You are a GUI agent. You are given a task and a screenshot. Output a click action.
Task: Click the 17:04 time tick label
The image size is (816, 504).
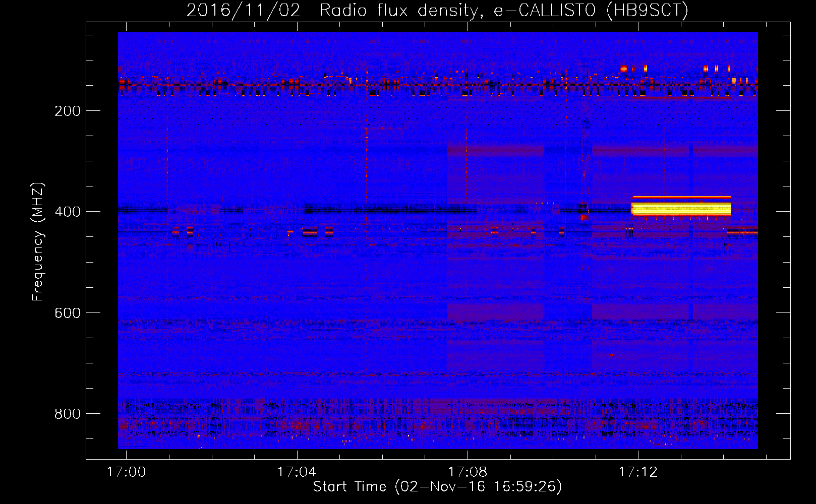(x=297, y=472)
